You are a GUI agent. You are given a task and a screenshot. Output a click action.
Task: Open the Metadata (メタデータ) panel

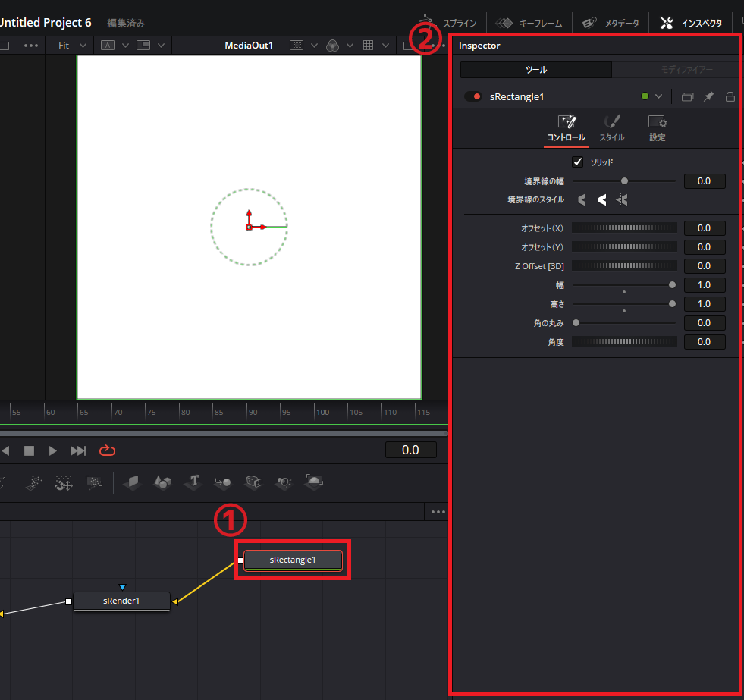[611, 23]
